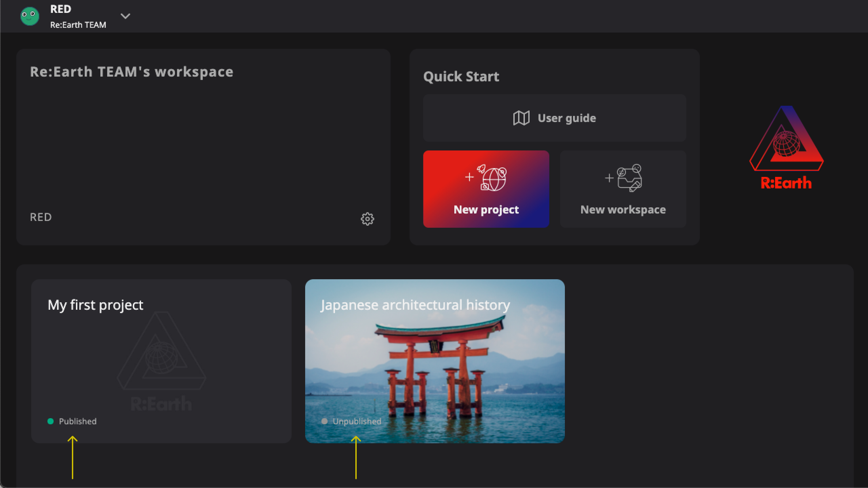868x488 pixels.
Task: Click the green user avatar icon
Action: pos(30,16)
